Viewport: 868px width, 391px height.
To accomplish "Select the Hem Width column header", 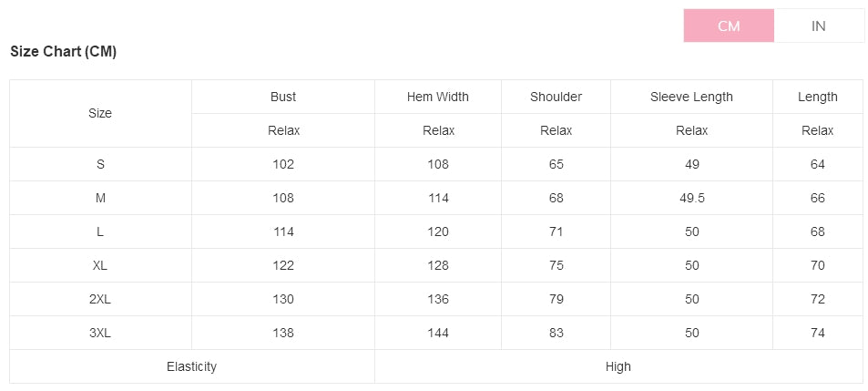I will pyautogui.click(x=438, y=97).
